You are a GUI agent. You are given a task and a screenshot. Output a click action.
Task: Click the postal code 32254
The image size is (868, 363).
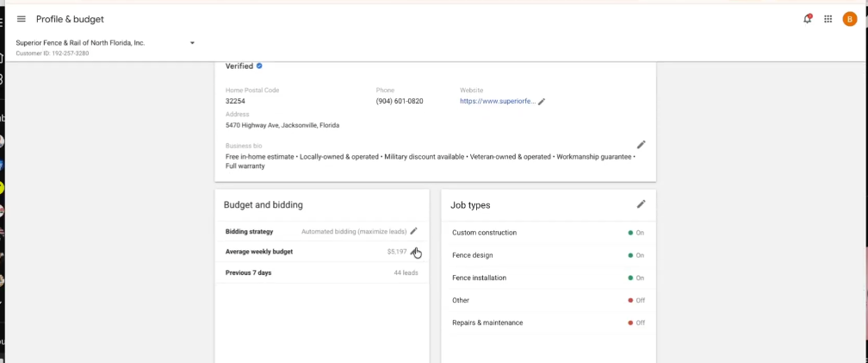tap(235, 102)
